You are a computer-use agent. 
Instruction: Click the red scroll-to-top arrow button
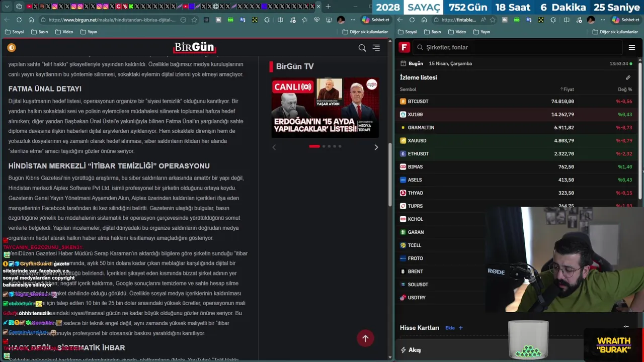365,338
